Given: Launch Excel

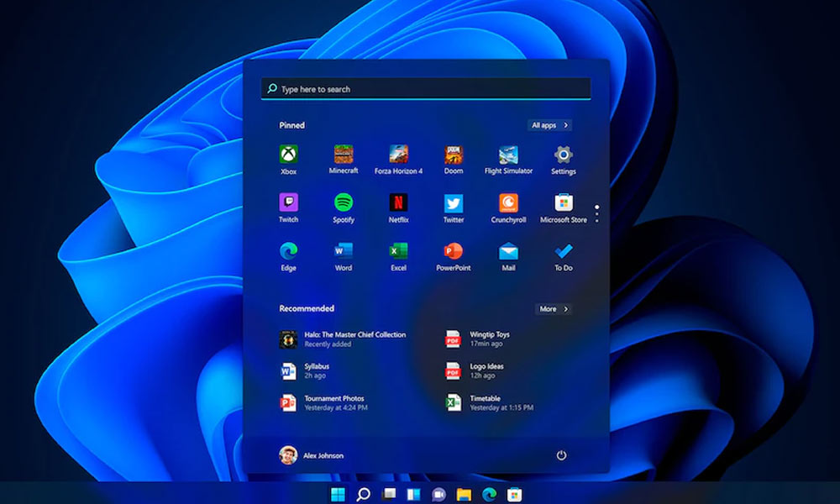Looking at the screenshot, I should (398, 256).
